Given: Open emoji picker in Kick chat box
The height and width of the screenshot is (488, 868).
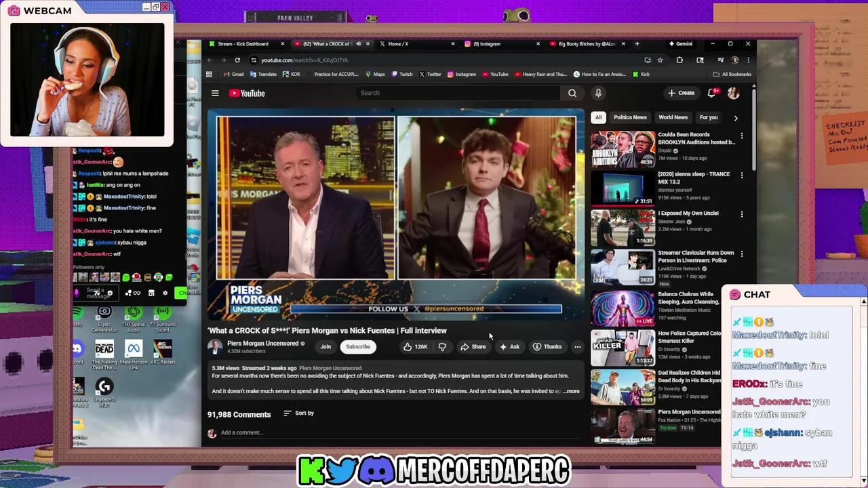Looking at the screenshot, I should (110, 293).
